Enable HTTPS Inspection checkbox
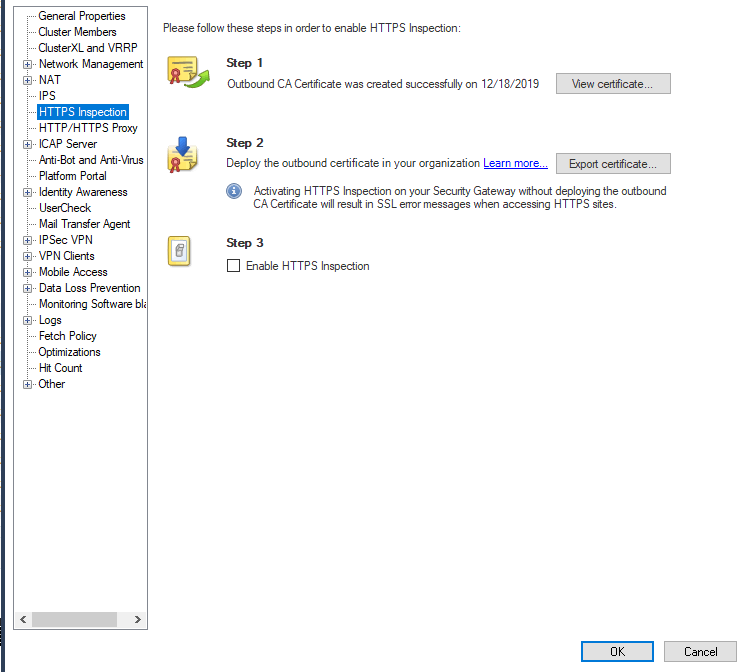 click(233, 265)
